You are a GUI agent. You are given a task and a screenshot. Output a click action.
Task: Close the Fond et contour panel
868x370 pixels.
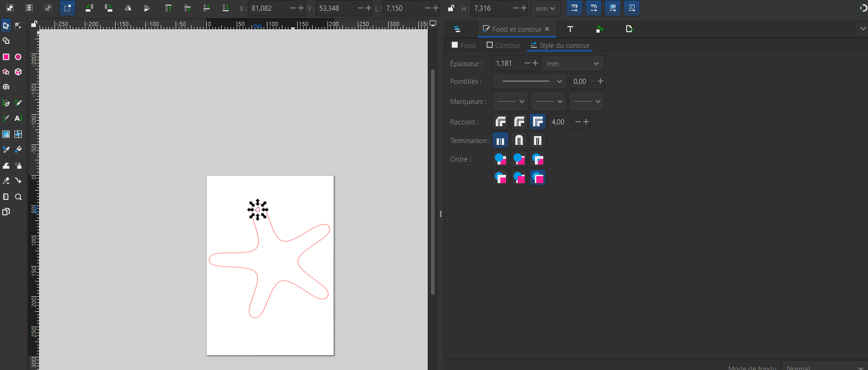[547, 29]
